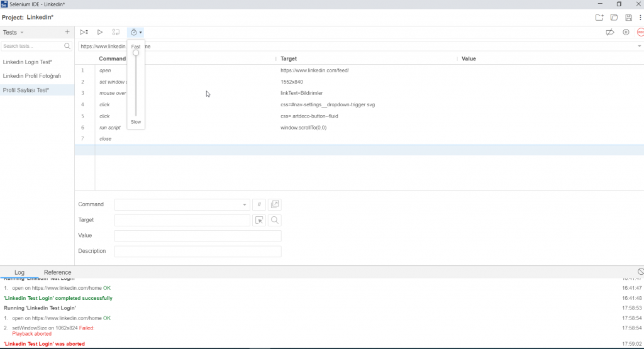Add a new test with plus icon
Image resolution: width=644 pixels, height=349 pixels.
click(67, 32)
